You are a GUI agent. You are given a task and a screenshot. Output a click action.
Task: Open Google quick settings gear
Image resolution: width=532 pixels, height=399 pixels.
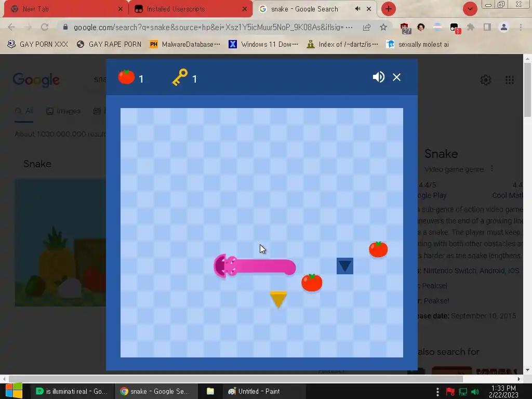(x=486, y=80)
